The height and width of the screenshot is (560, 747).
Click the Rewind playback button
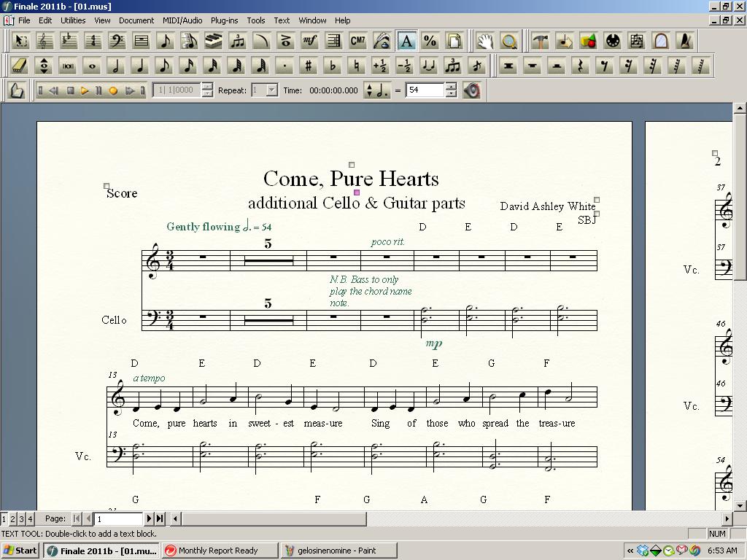coord(54,90)
